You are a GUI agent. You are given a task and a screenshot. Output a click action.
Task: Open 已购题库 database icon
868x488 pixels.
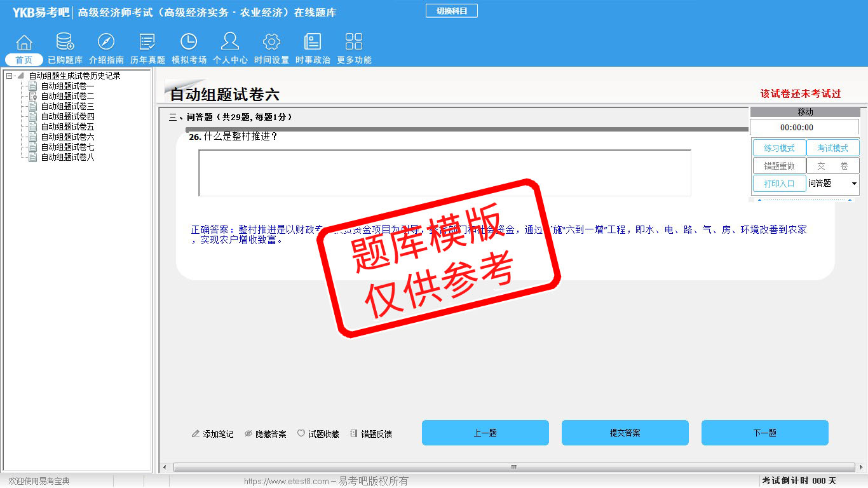click(65, 43)
